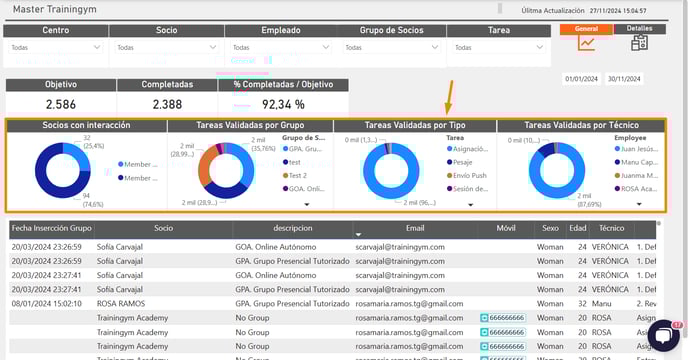Open the Empleado filter dropdown
The height and width of the screenshot is (360, 688).
click(x=281, y=47)
